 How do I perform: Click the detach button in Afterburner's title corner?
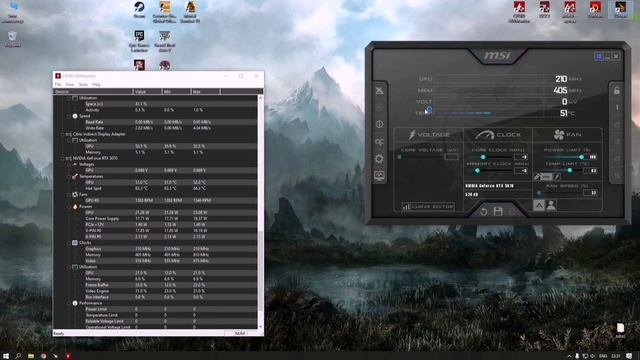pyautogui.click(x=599, y=56)
